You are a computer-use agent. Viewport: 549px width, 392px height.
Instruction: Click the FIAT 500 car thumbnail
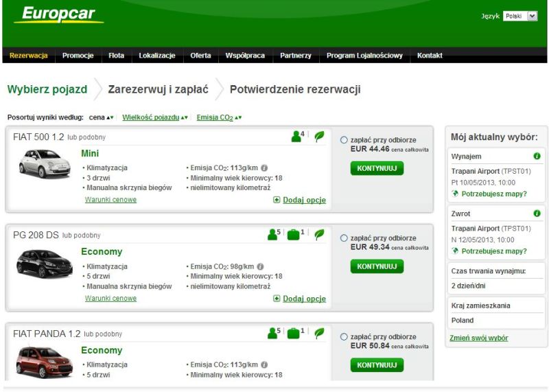tap(44, 163)
